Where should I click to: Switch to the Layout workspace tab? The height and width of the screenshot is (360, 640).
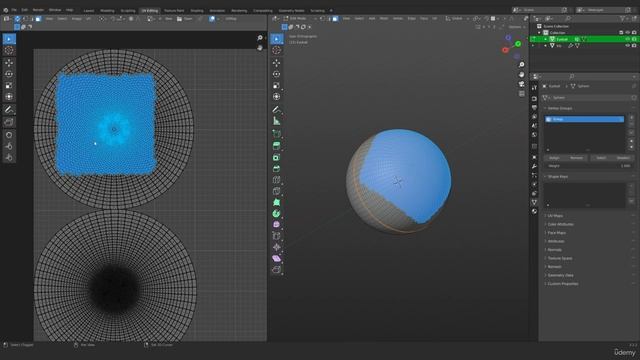(x=89, y=11)
